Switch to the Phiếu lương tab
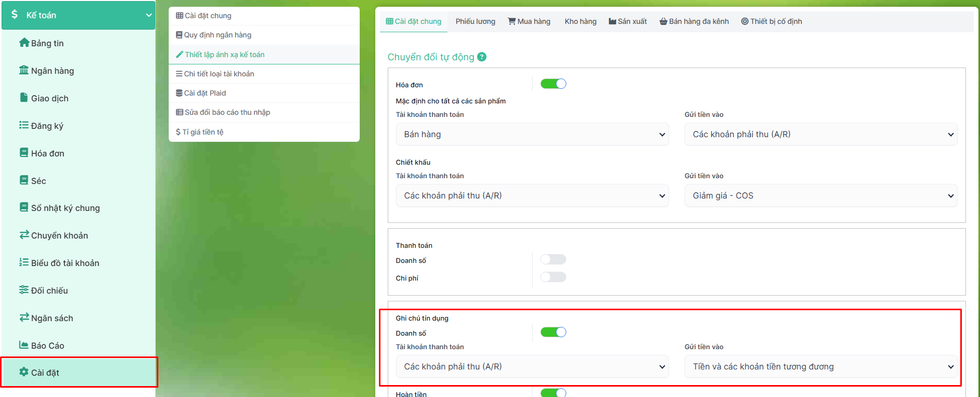 click(x=475, y=21)
